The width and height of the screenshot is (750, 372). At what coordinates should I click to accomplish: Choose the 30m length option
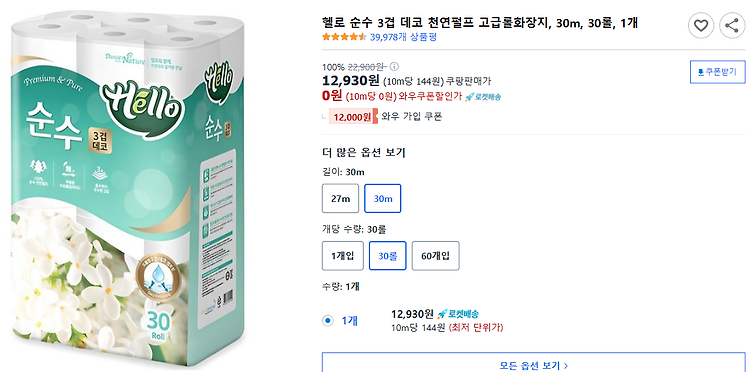coord(383,198)
